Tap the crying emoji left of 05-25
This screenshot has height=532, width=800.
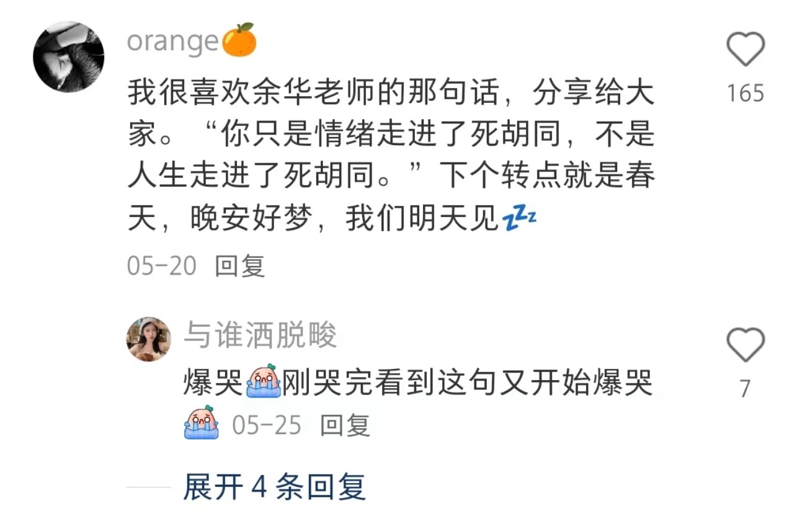[202, 422]
